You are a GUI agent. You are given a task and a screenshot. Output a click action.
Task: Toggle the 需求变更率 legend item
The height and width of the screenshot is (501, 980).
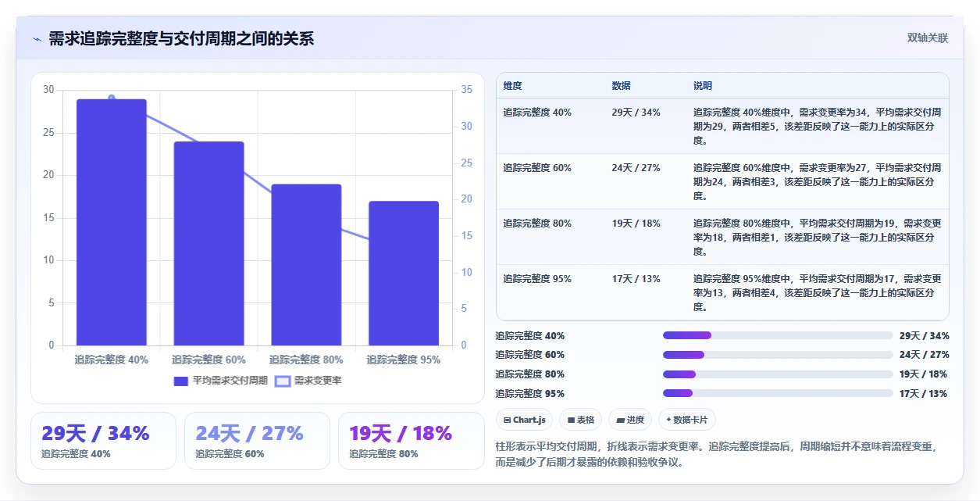click(x=308, y=381)
